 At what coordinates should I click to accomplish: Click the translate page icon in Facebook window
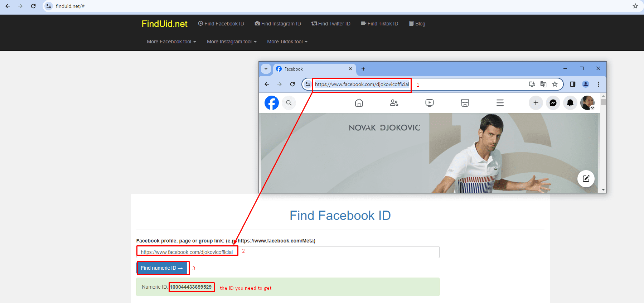pos(543,84)
